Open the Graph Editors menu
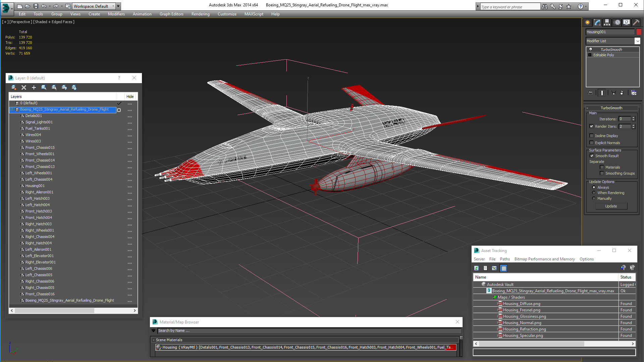This screenshot has width=644, height=362. click(x=171, y=14)
